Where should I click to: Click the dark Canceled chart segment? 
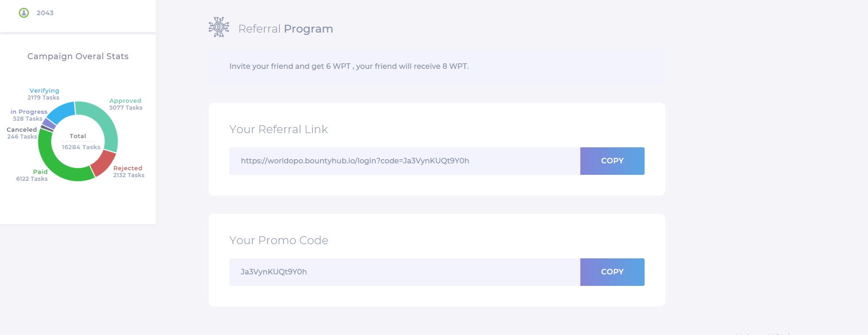pyautogui.click(x=47, y=128)
